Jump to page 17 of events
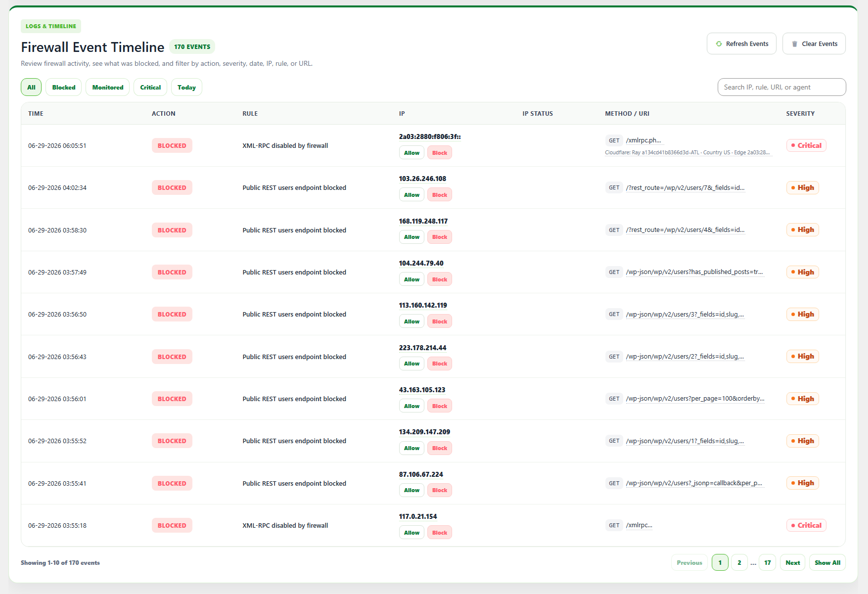Viewport: 868px width, 594px height. pos(768,562)
